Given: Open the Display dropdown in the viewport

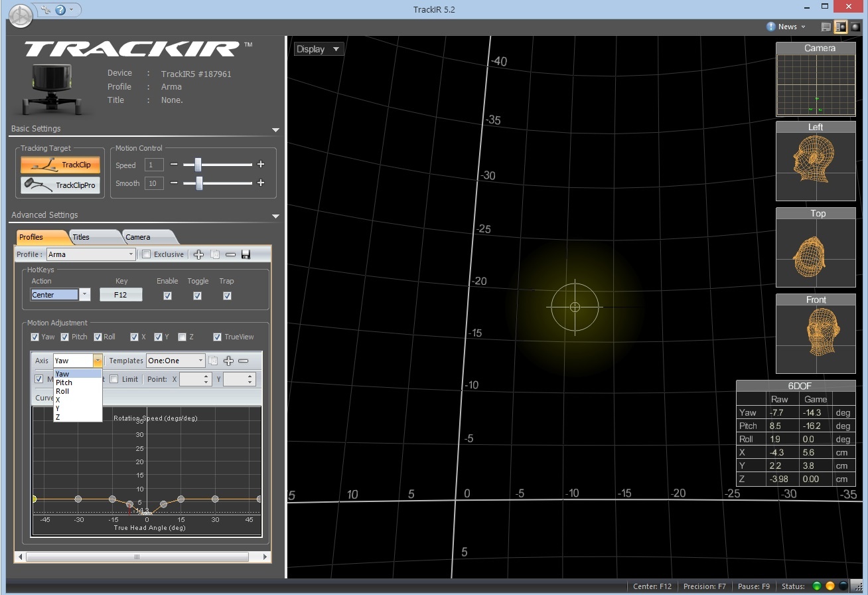Looking at the screenshot, I should 319,49.
